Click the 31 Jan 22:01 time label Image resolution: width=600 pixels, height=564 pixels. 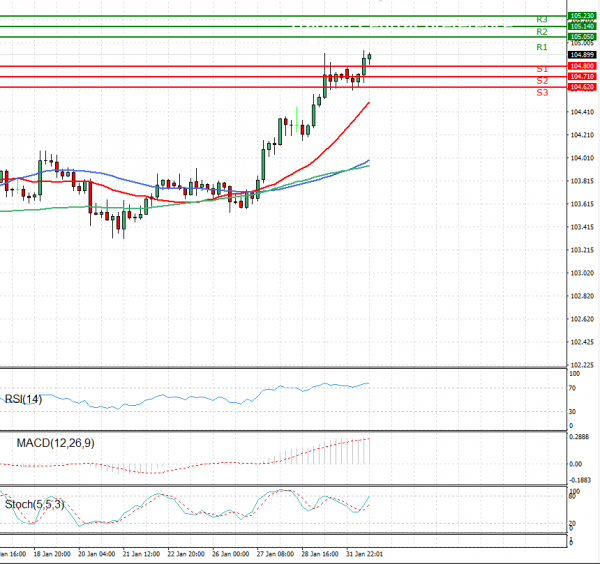pos(364,554)
